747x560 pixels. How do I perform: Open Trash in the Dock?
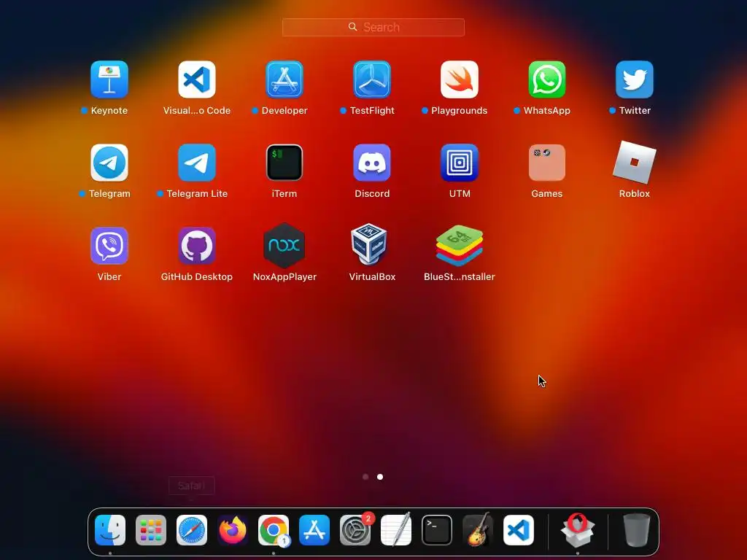tap(636, 530)
